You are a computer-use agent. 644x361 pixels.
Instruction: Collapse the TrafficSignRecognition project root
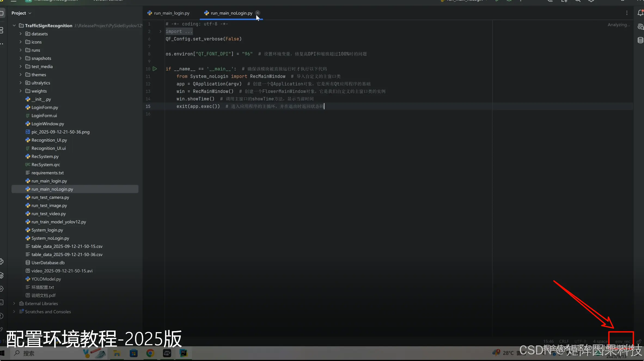(14, 26)
